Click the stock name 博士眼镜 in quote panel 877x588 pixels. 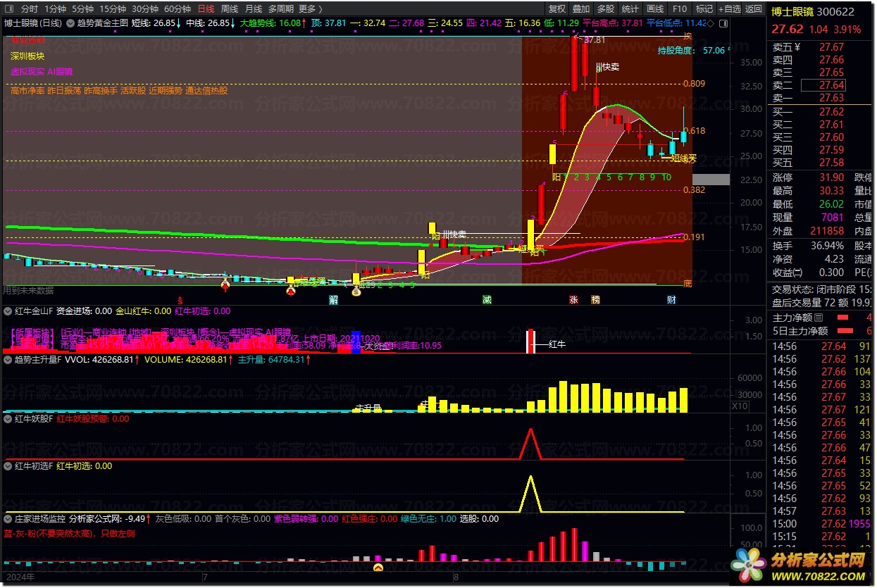coord(794,12)
